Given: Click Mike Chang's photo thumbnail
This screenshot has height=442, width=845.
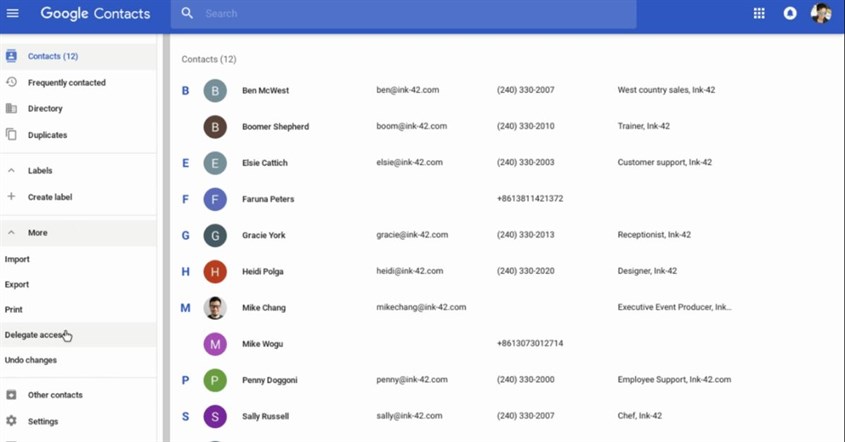Looking at the screenshot, I should point(215,308).
